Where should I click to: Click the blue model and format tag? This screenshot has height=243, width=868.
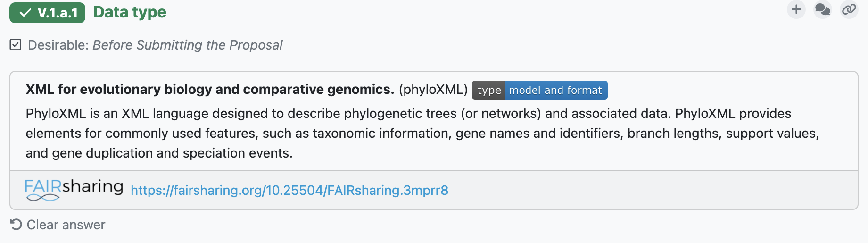point(556,90)
